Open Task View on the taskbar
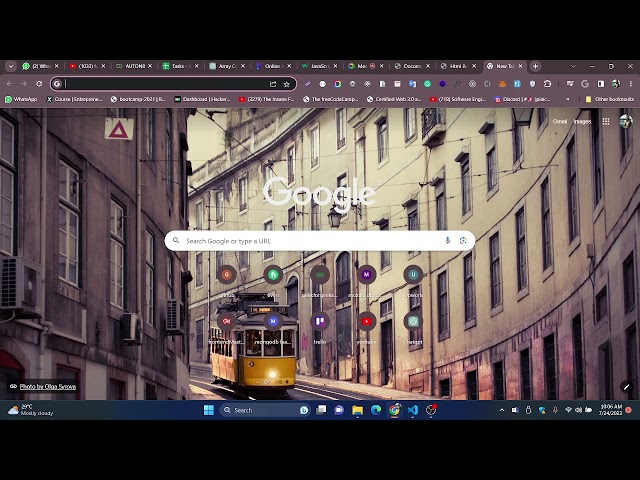The image size is (640, 480). (x=321, y=410)
